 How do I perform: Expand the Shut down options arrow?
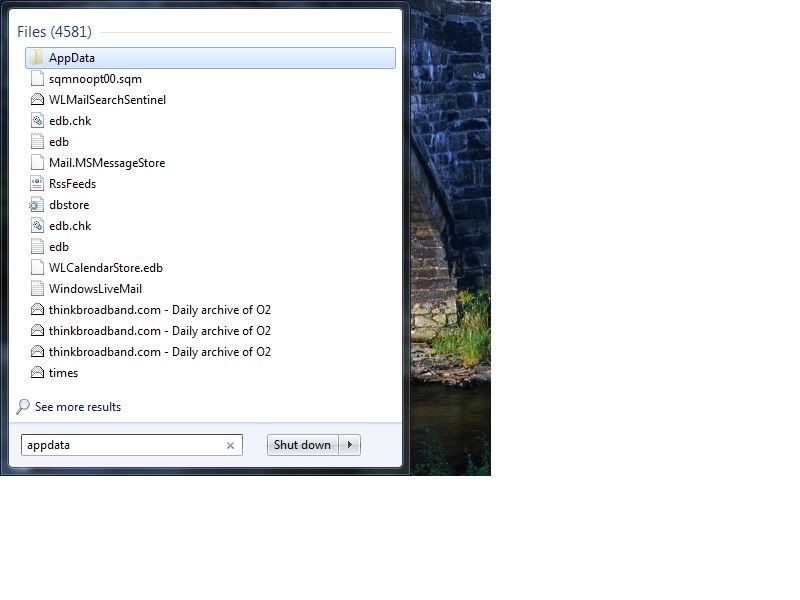(x=349, y=445)
